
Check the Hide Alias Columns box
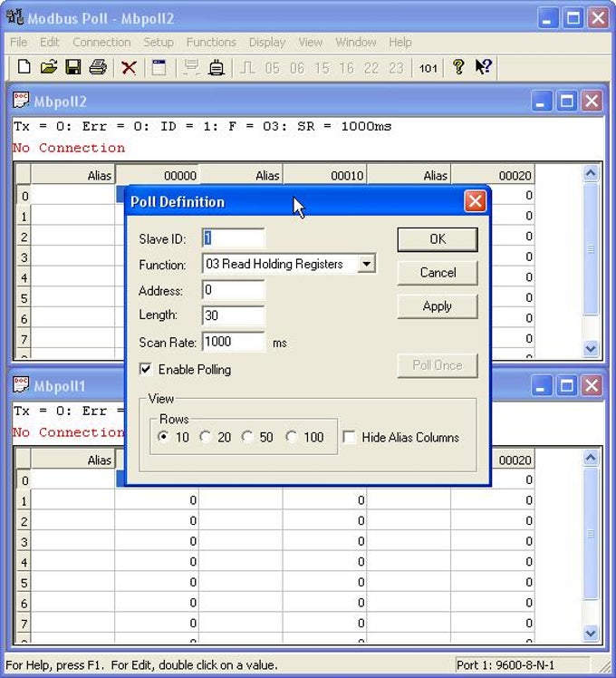350,437
